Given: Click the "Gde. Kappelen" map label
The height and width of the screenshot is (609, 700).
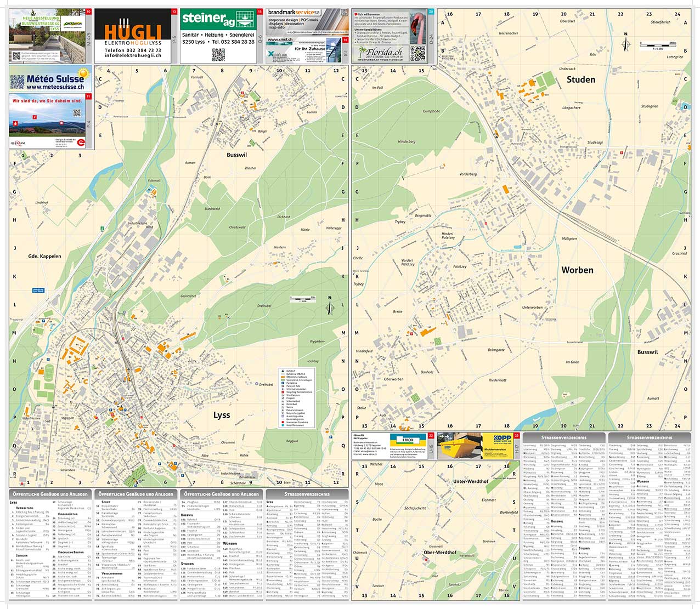Looking at the screenshot, I should pos(45,257).
